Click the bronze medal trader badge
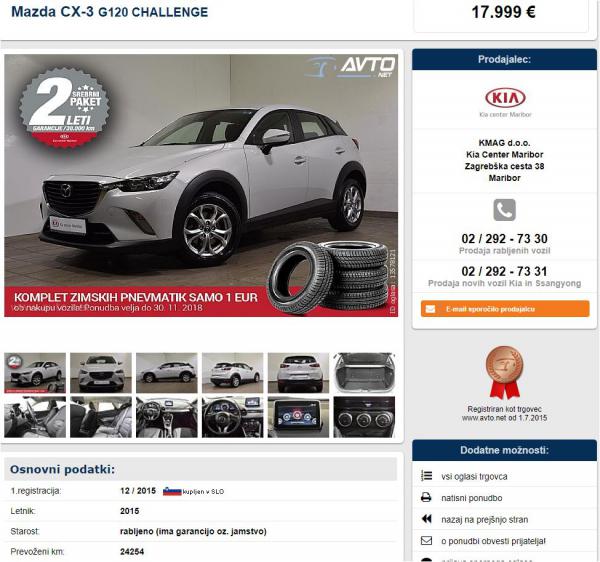Viewport: 600px width, 562px height. pyautogui.click(x=504, y=373)
